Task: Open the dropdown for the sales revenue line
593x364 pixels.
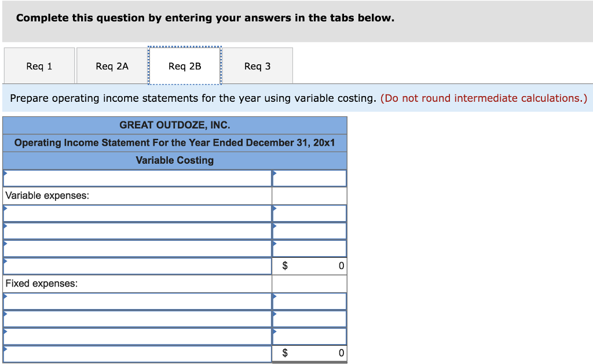Action: (137, 178)
